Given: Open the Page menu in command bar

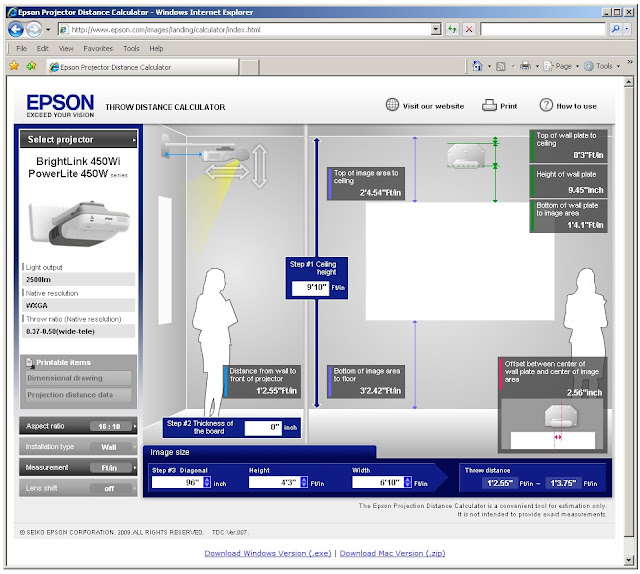Looking at the screenshot, I should pos(561,66).
